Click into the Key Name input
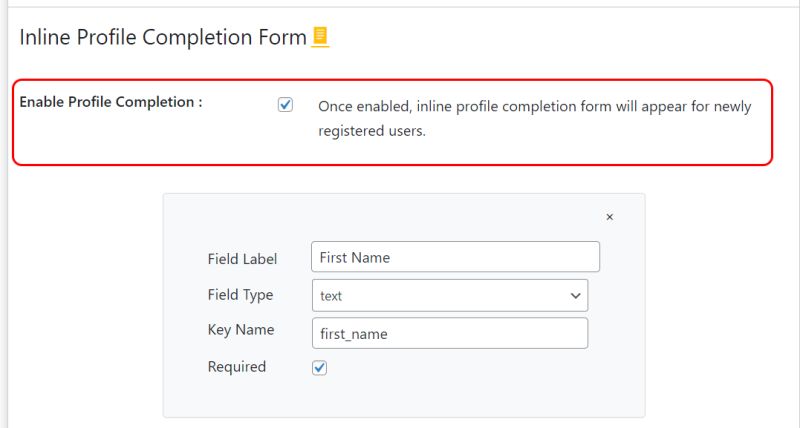The height and width of the screenshot is (428, 800). coord(449,333)
